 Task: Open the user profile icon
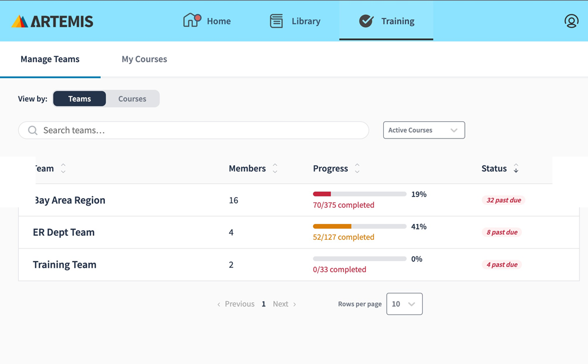tap(571, 21)
